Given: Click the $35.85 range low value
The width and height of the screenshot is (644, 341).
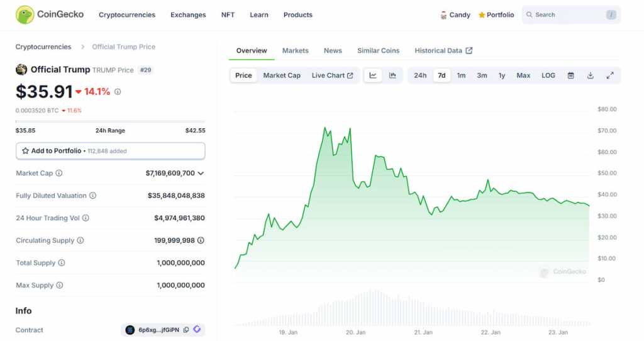Looking at the screenshot, I should point(25,130).
